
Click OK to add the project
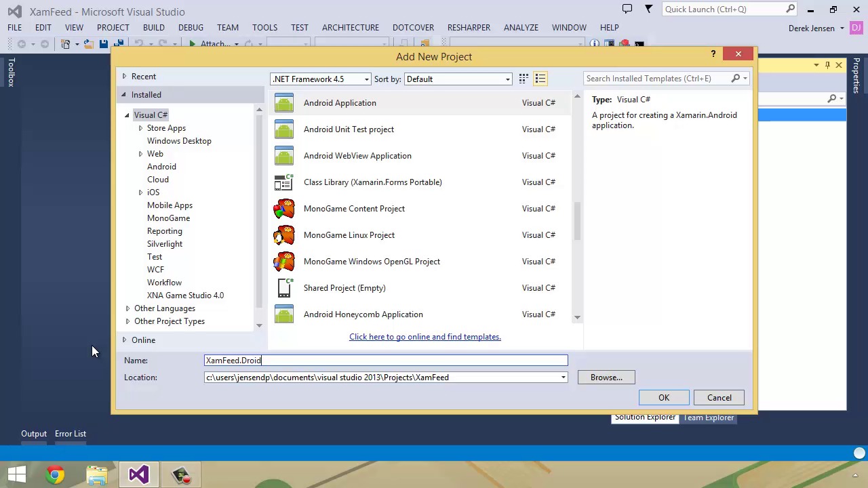tap(664, 398)
